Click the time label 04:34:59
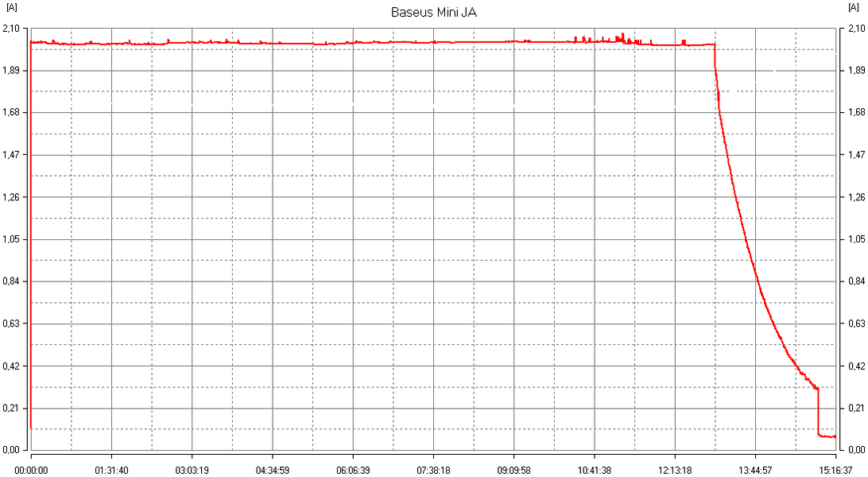 click(x=273, y=471)
